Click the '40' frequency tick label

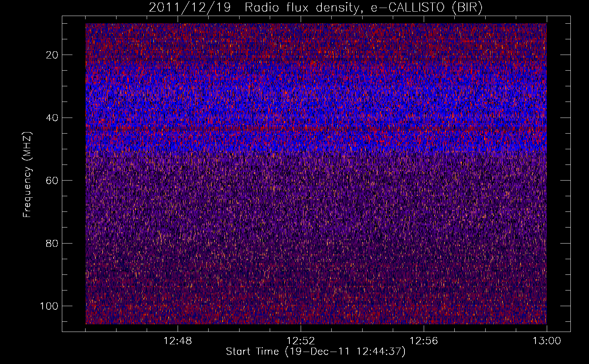52,118
